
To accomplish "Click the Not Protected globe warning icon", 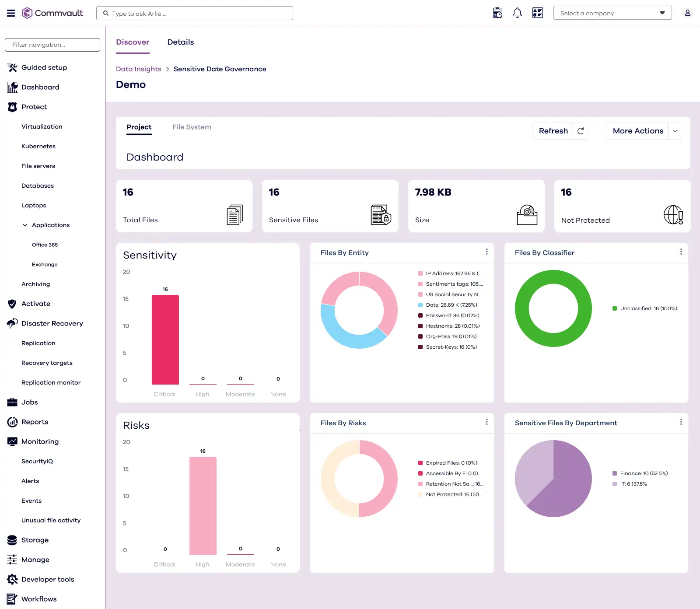I will (673, 214).
